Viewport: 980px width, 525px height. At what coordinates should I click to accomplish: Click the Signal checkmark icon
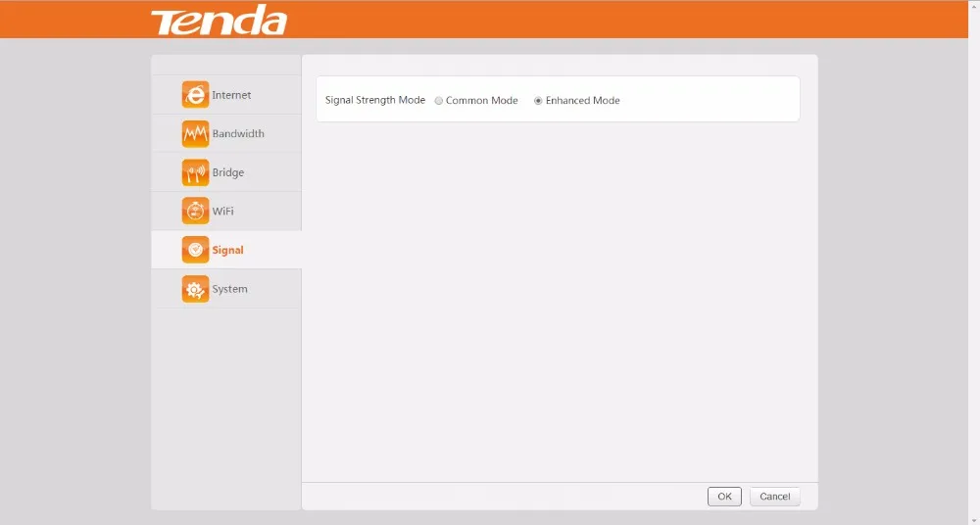[195, 250]
